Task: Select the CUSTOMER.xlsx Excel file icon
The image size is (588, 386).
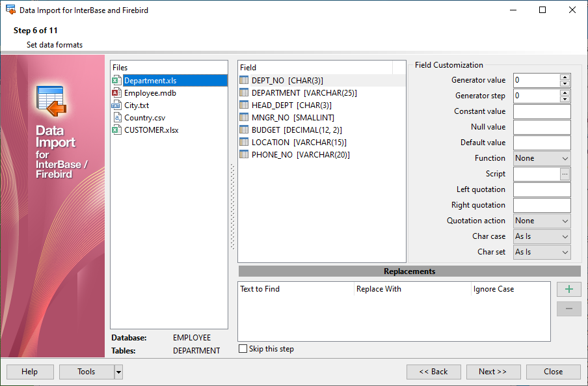Action: tap(116, 130)
